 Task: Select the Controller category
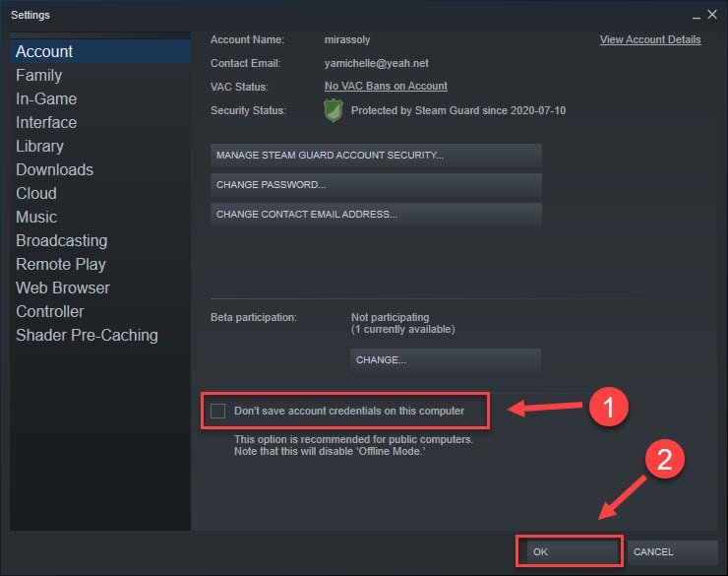tap(50, 311)
